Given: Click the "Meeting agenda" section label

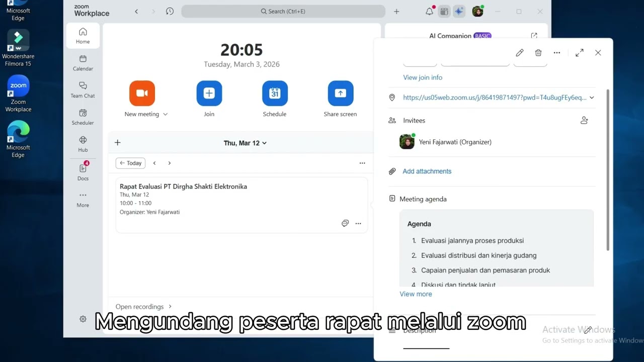Looking at the screenshot, I should (423, 199).
